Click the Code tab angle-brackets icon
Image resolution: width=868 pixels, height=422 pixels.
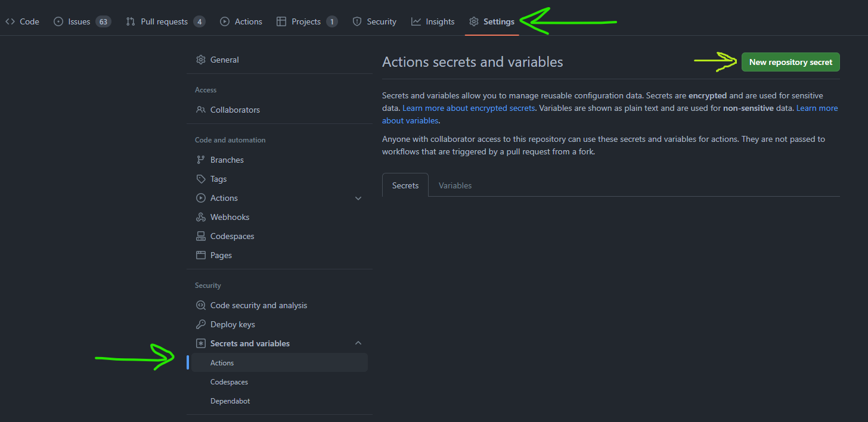[10, 21]
